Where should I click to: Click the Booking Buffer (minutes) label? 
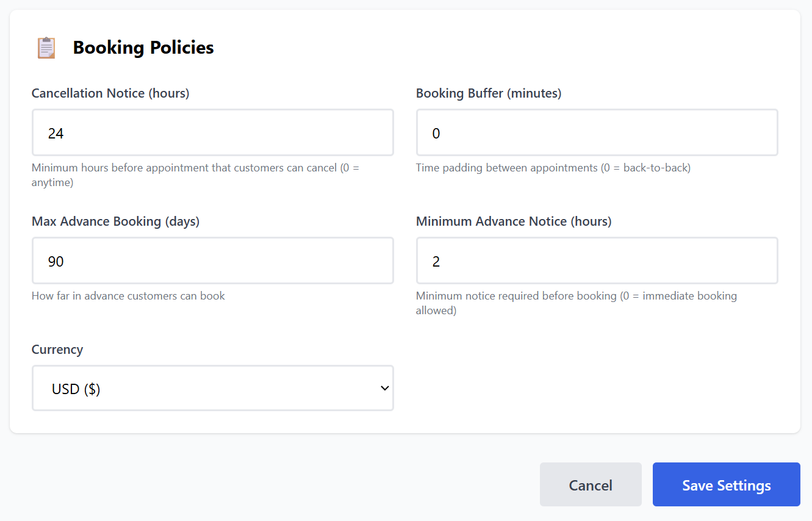coord(488,93)
